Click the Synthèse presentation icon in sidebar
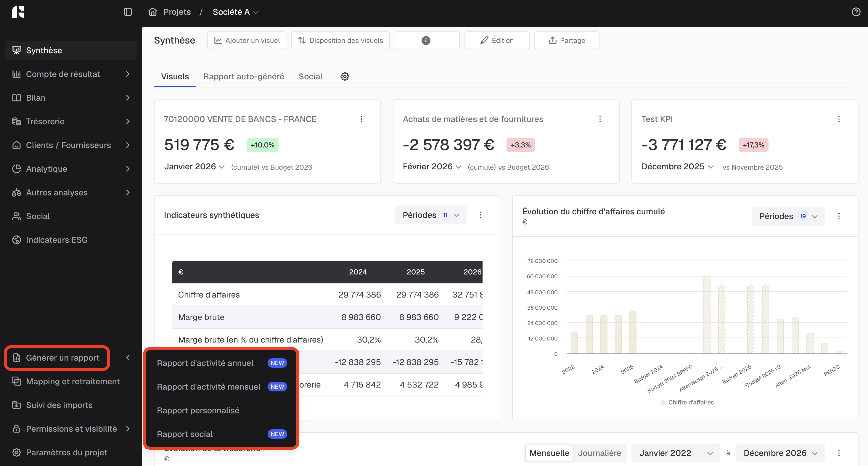Screen dimensions: 868x466 point(17,50)
